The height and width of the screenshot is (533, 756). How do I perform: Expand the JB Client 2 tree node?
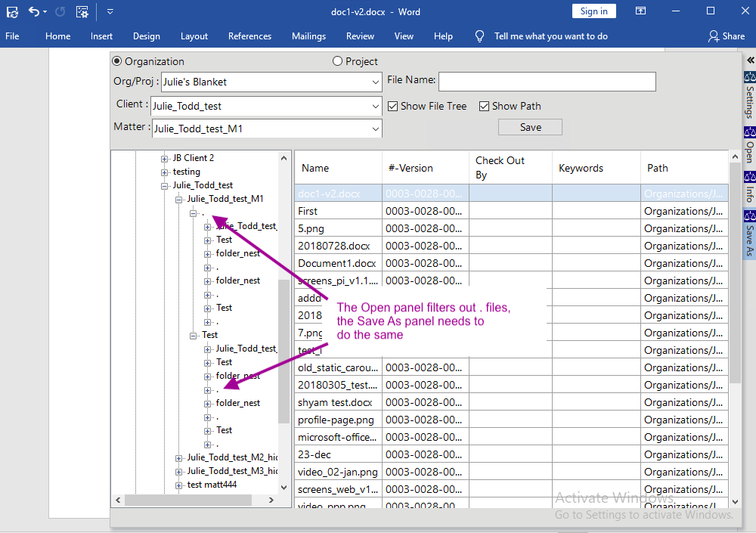point(164,158)
